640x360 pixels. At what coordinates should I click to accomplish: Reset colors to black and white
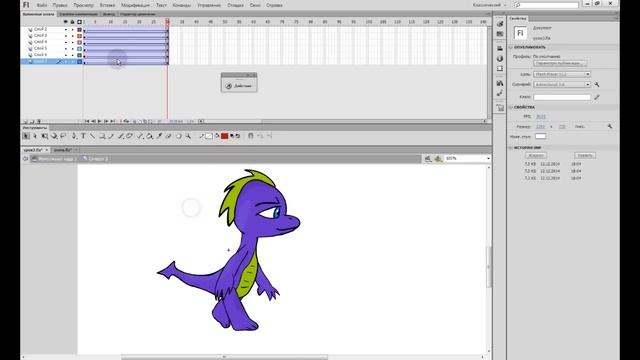click(x=232, y=136)
